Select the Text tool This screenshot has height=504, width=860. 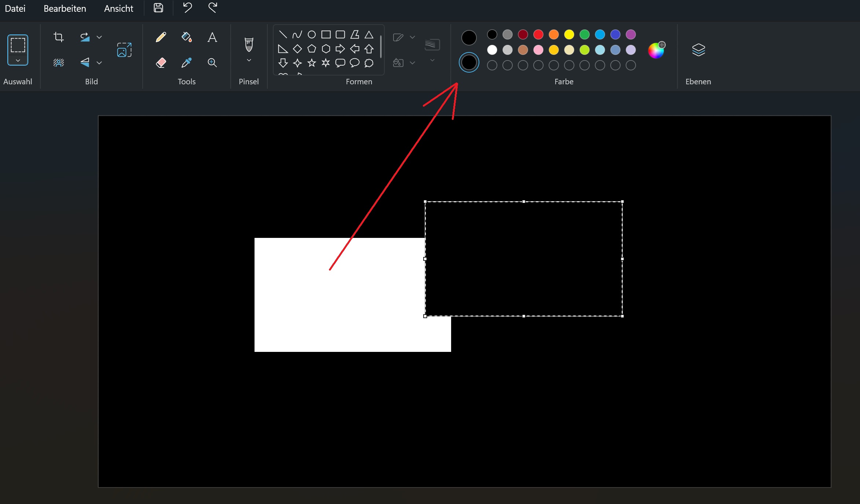(x=212, y=37)
